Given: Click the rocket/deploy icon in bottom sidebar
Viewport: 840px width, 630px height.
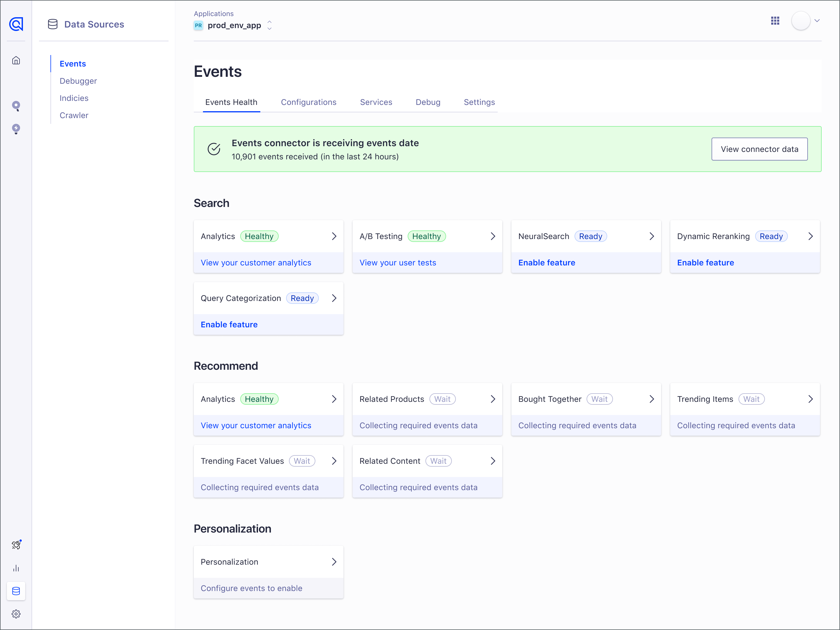Looking at the screenshot, I should [x=17, y=545].
